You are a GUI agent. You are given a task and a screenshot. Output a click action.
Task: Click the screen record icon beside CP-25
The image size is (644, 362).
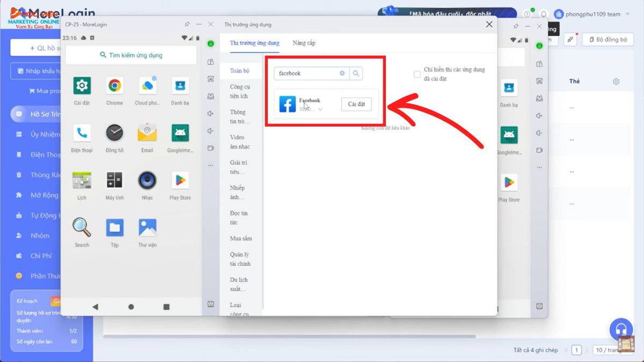[x=211, y=148]
